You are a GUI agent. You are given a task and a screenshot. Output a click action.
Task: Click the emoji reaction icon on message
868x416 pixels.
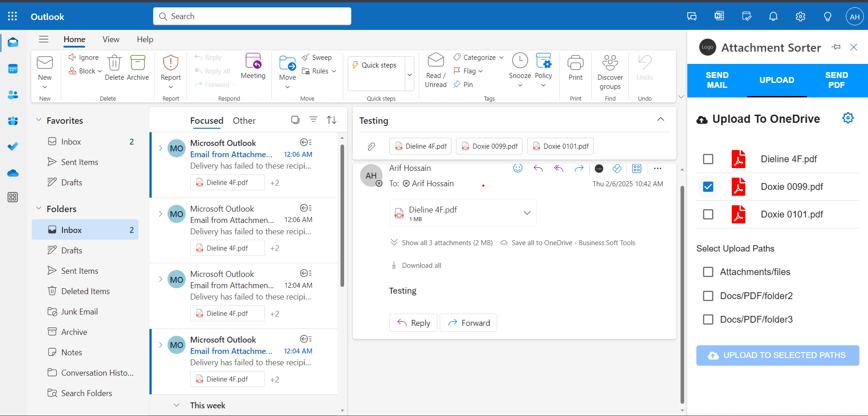click(518, 168)
